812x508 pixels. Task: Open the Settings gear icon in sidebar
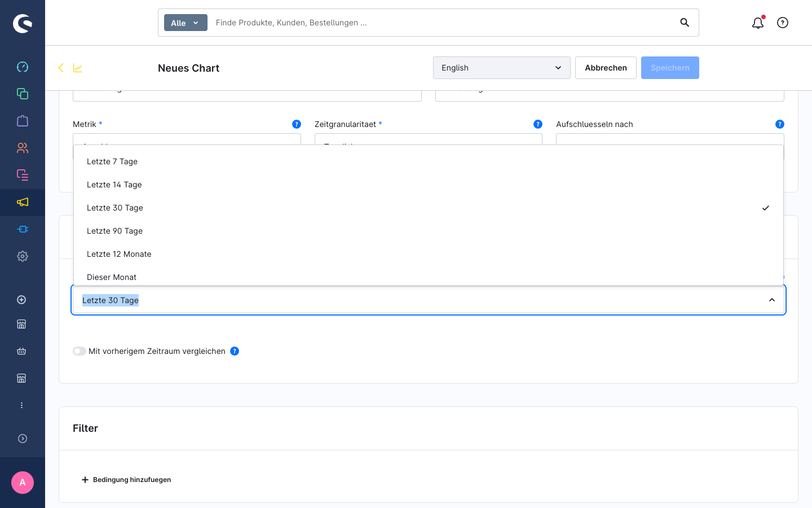pos(23,256)
